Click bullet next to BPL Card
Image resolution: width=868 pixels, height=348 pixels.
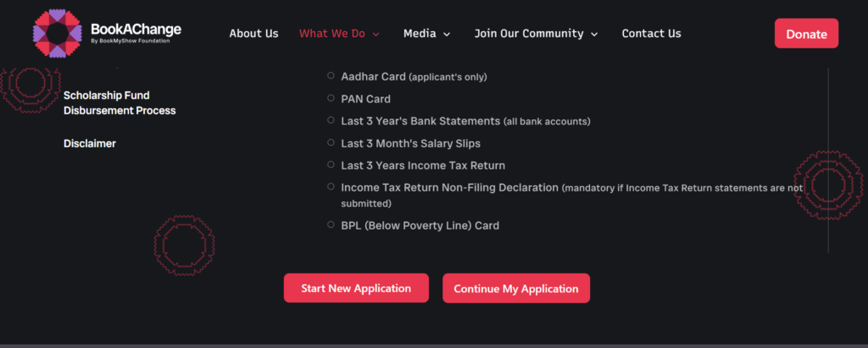pos(331,224)
